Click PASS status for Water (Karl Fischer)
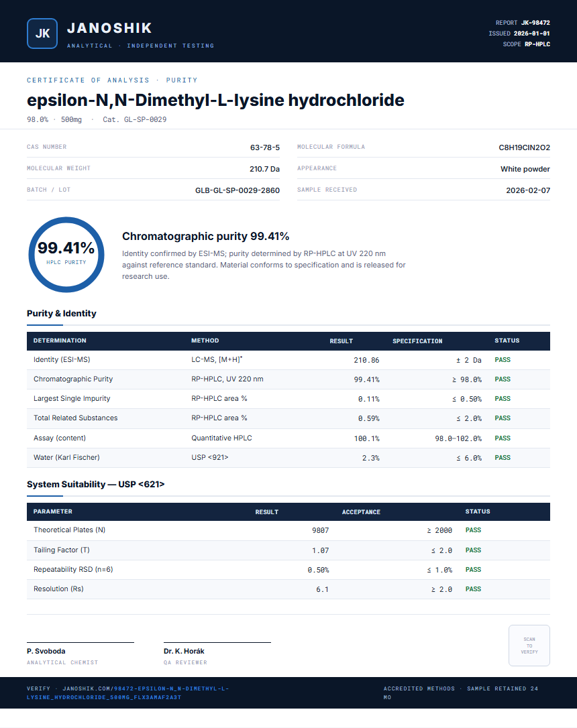 click(503, 458)
